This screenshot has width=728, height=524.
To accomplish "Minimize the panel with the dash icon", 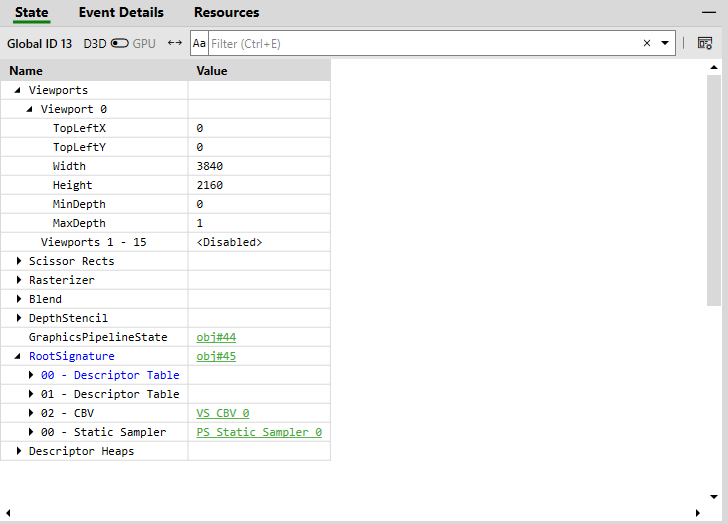I will pyautogui.click(x=709, y=13).
